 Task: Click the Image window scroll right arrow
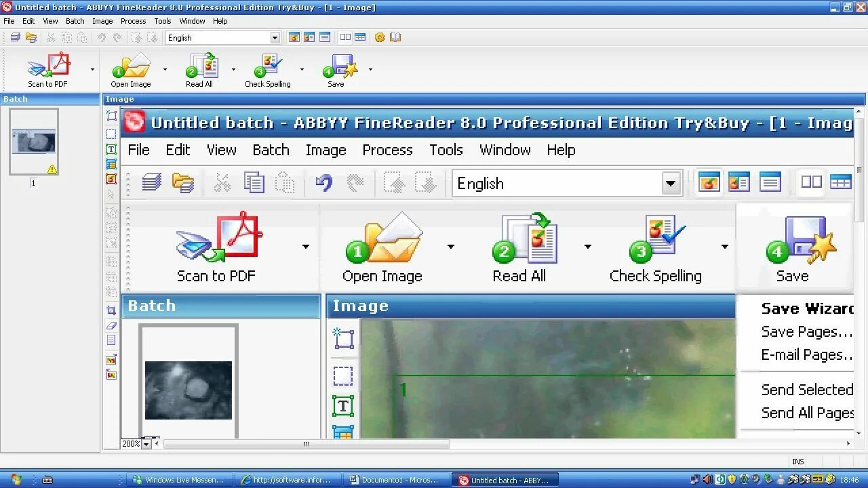[x=848, y=444]
